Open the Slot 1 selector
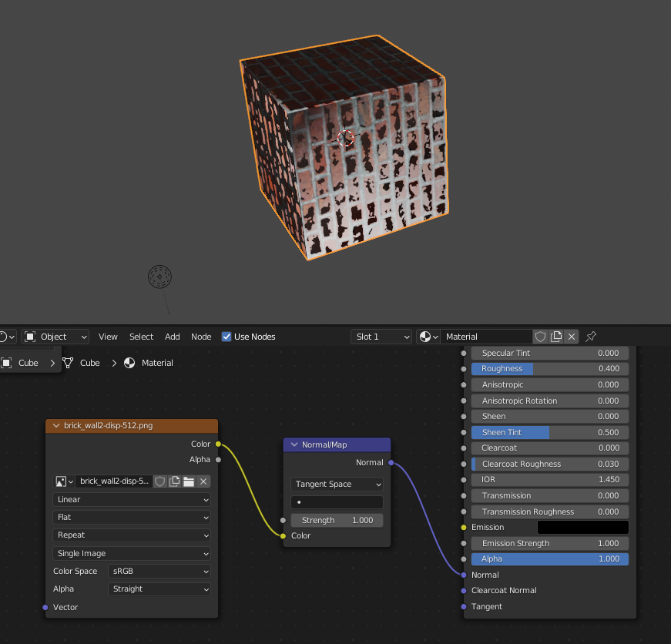671x644 pixels. tap(381, 337)
